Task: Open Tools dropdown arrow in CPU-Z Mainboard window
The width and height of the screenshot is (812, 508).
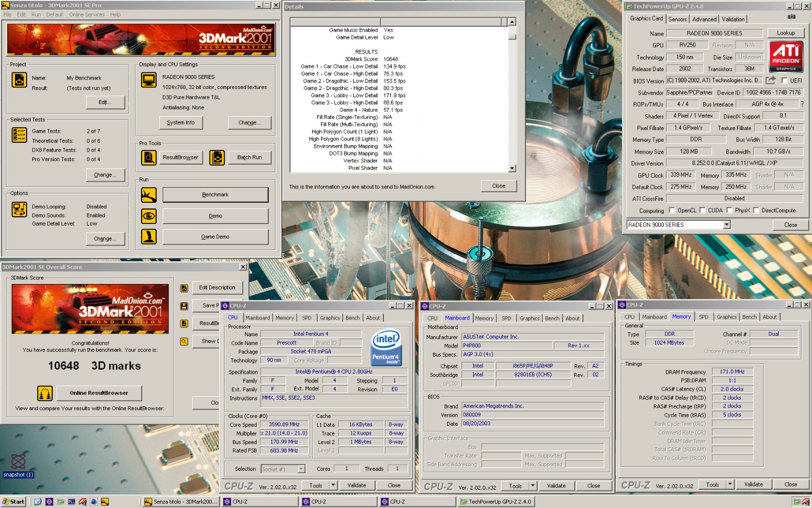Action: 533,486
